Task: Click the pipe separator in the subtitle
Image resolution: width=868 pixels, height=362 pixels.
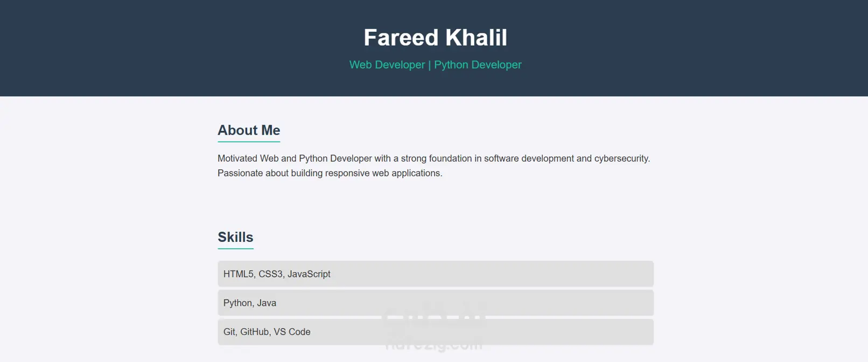Action: [430, 65]
